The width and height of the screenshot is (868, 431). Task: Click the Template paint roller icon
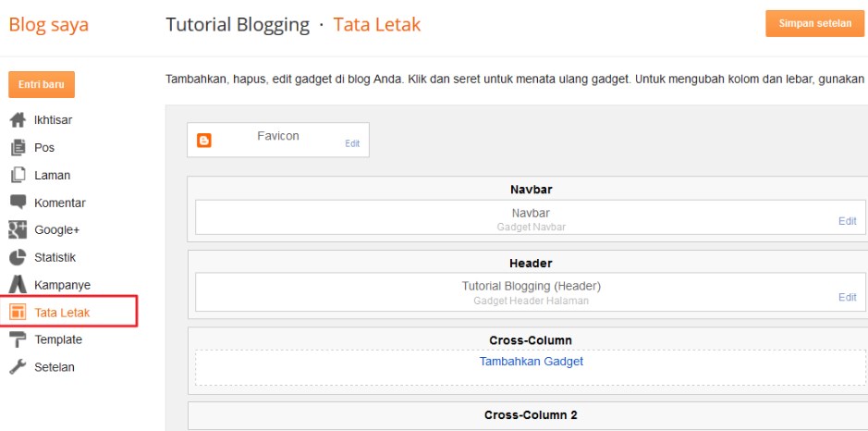click(17, 339)
